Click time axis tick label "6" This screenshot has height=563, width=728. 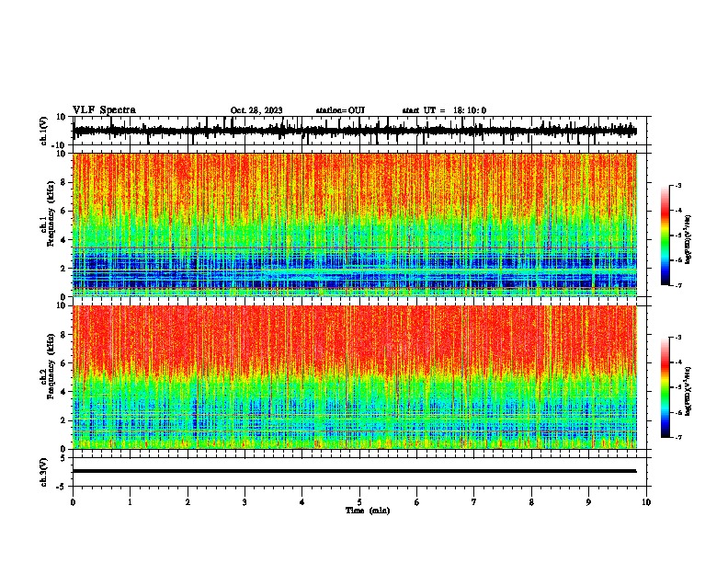(417, 502)
